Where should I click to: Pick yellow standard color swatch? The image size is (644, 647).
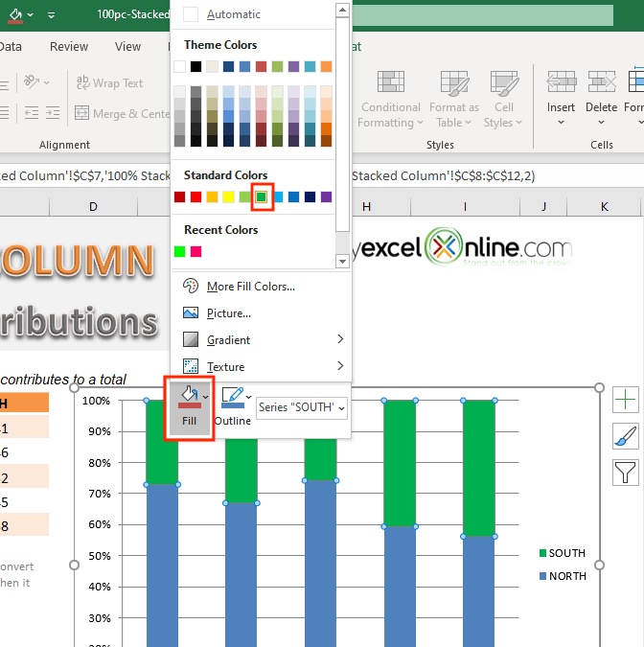tap(228, 197)
